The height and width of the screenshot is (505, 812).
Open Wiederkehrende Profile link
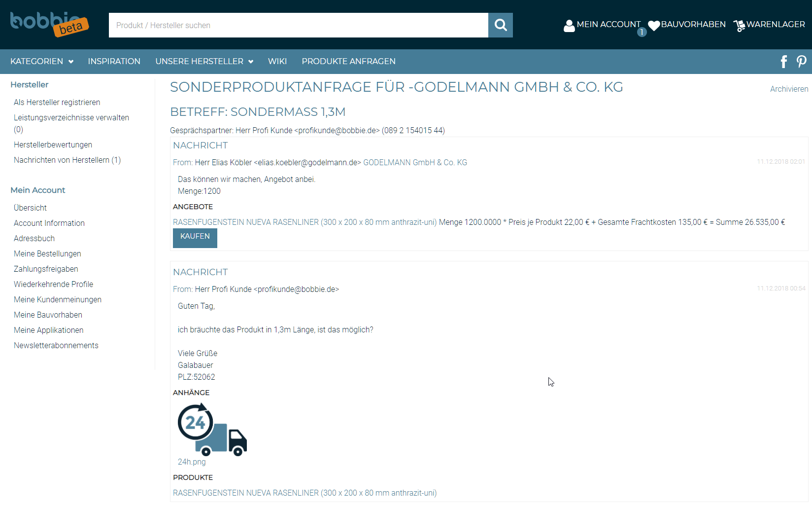(54, 284)
